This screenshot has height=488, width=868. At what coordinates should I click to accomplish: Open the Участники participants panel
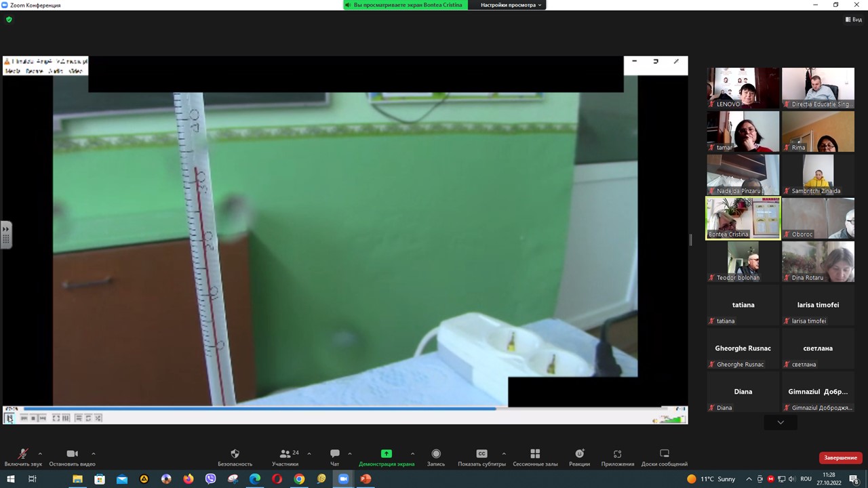click(x=285, y=454)
